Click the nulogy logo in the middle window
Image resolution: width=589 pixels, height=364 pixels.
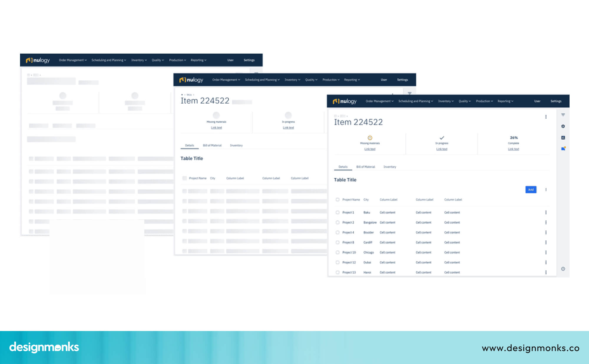191,80
